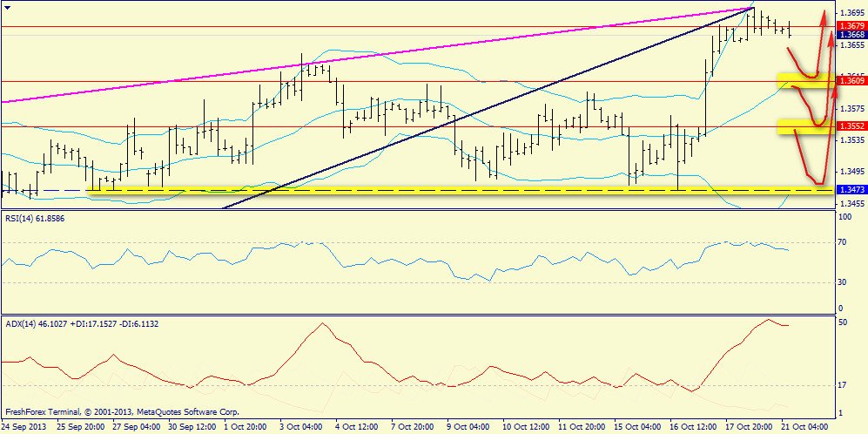Click the 17 Oct 20:00 time label
Viewport: 868px width, 441px height.
click(749, 427)
